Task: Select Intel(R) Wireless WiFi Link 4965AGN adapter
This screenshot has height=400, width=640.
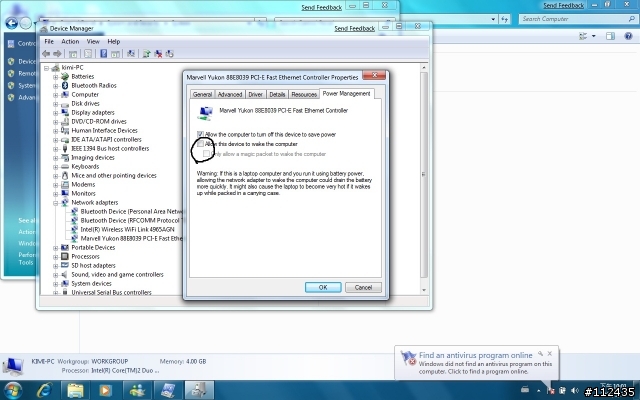Action: tap(127, 229)
